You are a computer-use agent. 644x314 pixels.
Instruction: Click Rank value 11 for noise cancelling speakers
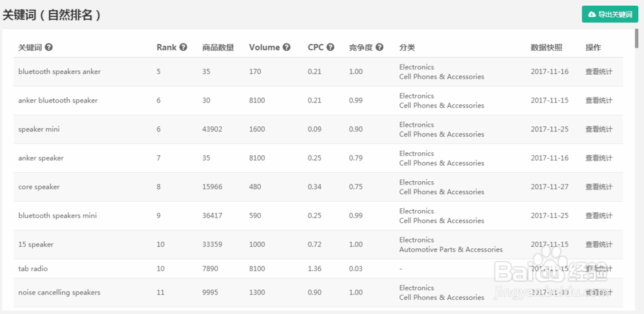click(x=160, y=292)
